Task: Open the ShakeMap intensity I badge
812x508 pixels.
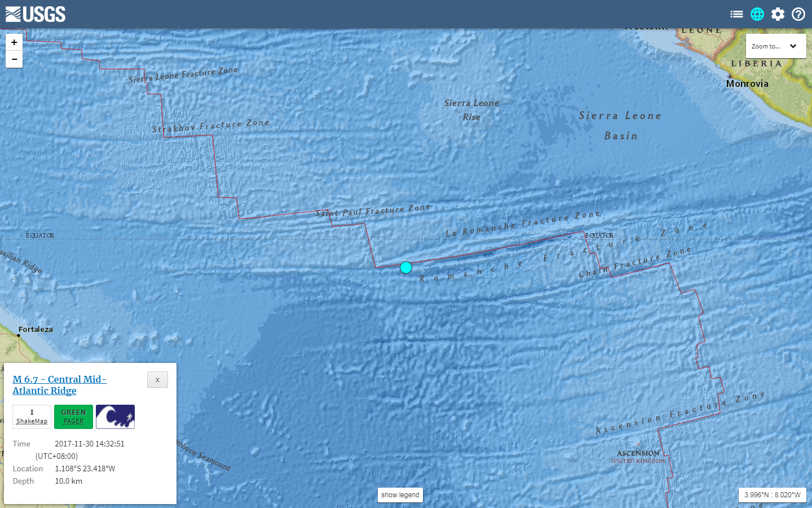Action: [x=32, y=417]
